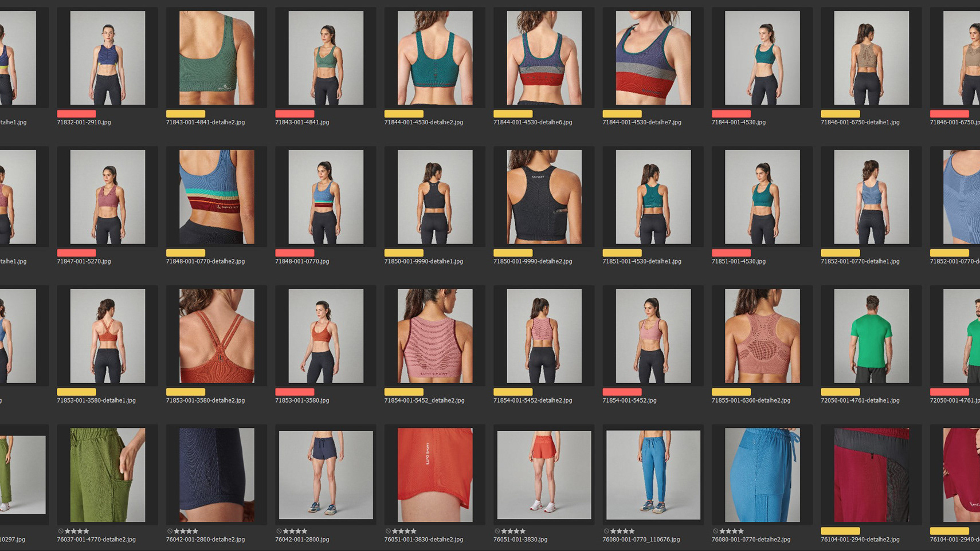Image resolution: width=980 pixels, height=551 pixels.
Task: Click the red label of 71843-001-4841.jpg
Action: pos(295,114)
